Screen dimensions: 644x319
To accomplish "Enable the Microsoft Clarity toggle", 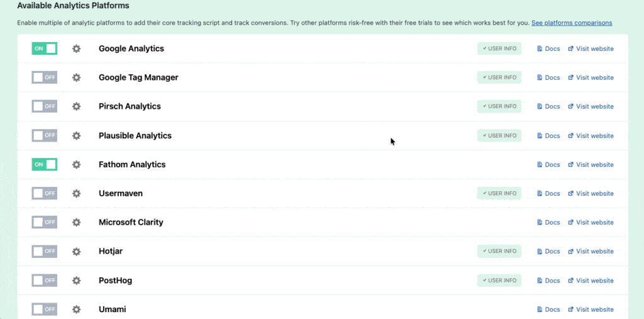I will coord(45,222).
